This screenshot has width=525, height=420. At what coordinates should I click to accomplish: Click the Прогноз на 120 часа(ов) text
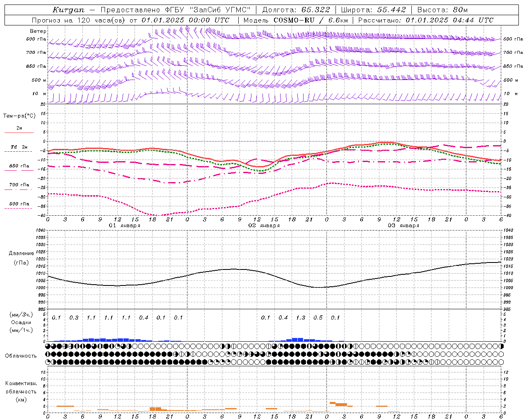pos(79,20)
